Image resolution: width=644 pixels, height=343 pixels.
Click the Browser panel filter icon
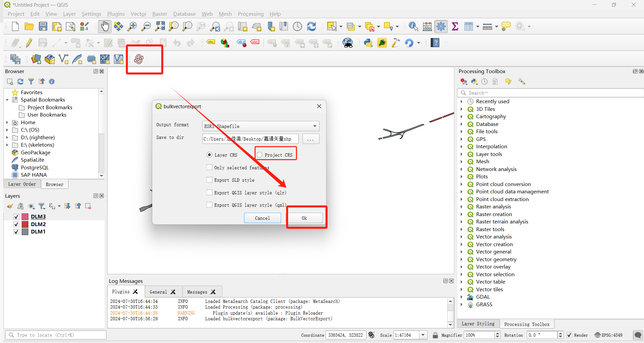point(31,81)
